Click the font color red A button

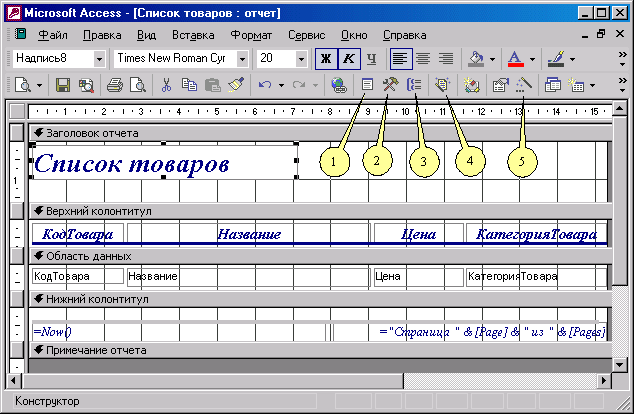(x=515, y=59)
